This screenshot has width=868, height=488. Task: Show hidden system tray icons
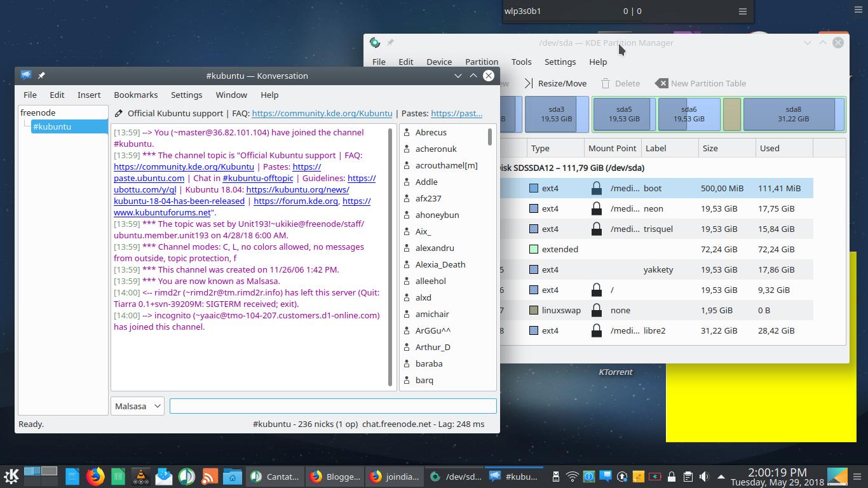(x=721, y=477)
